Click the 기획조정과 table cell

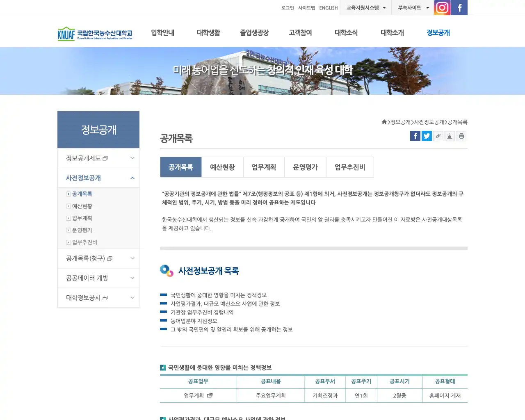click(325, 395)
